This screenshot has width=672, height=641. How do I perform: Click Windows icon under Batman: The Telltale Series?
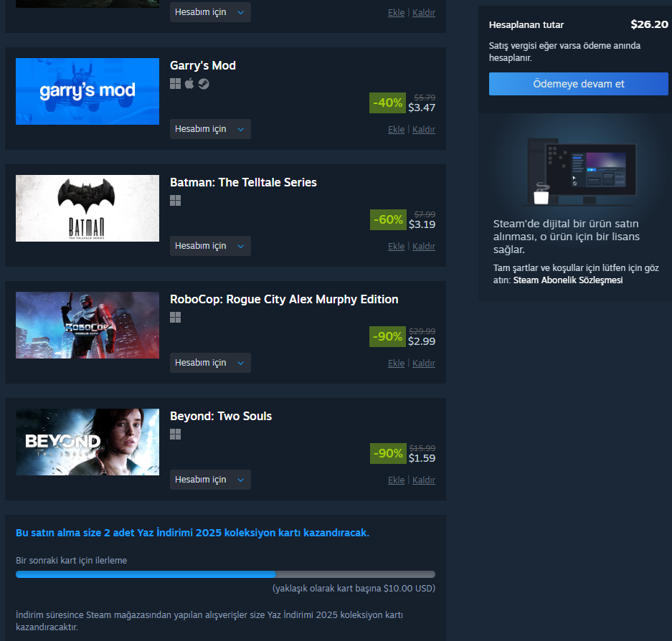pos(175,201)
